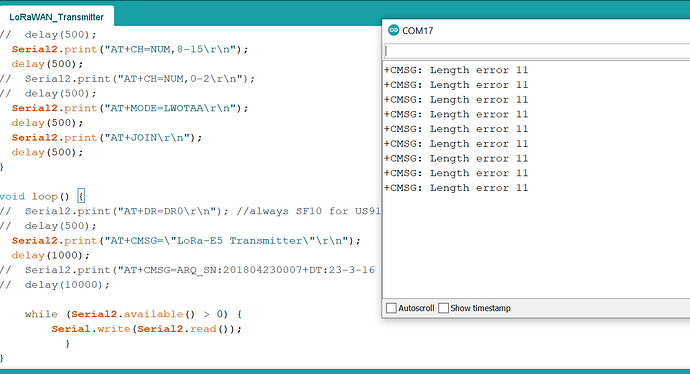
Task: Click the while Serial2.available() line
Action: [133, 314]
